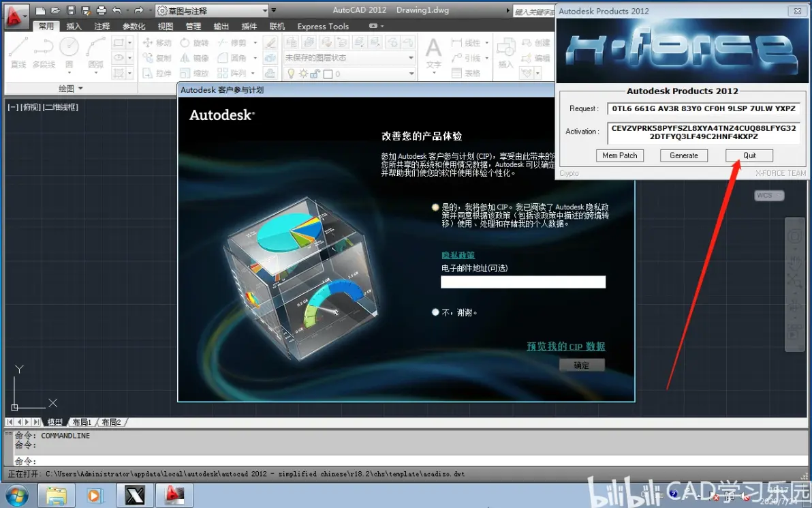812x508 pixels.
Task: Switch to the 注释 ribbon tab
Action: click(101, 26)
